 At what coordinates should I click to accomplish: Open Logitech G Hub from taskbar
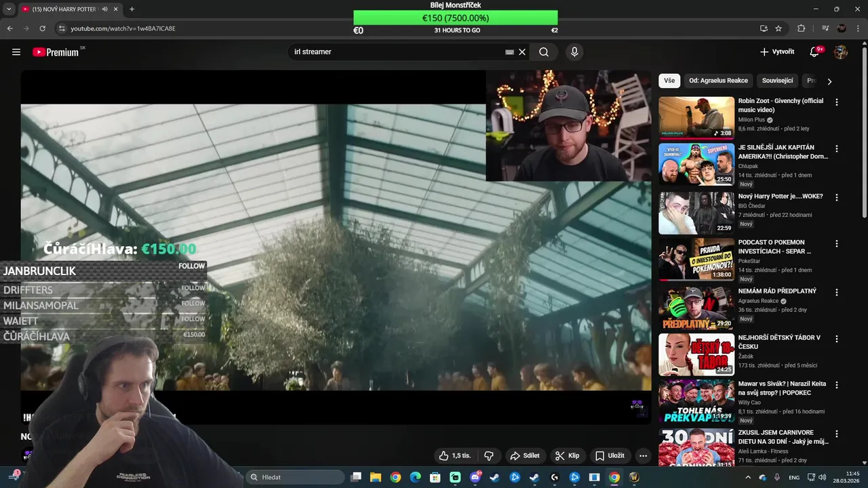tap(554, 477)
